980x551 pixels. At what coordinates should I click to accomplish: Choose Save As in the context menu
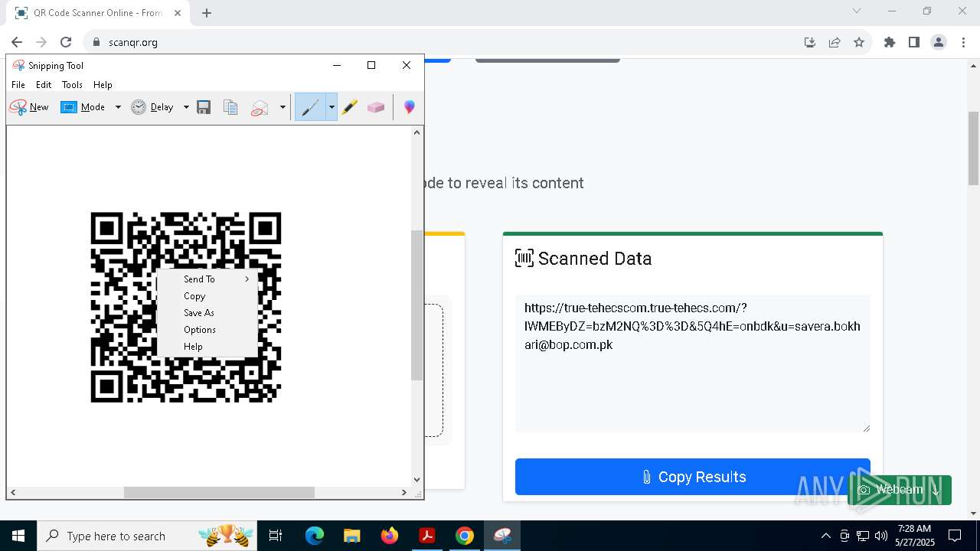click(x=207, y=313)
